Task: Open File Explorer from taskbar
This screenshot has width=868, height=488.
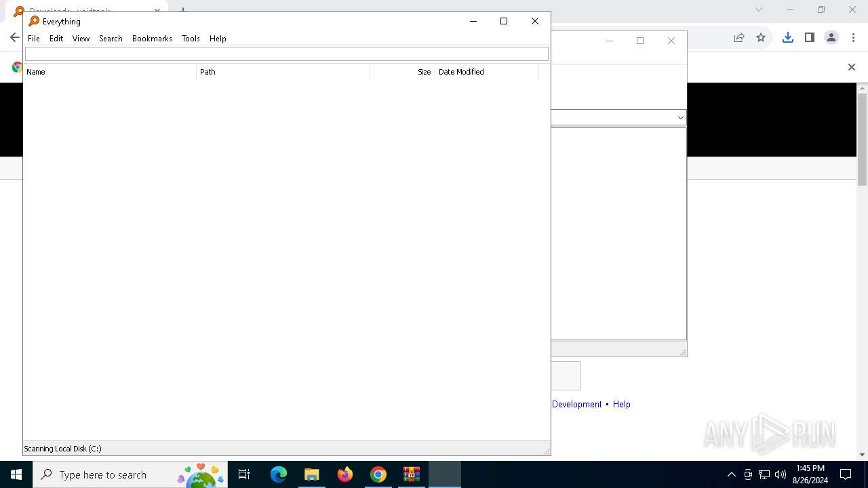Action: point(312,474)
